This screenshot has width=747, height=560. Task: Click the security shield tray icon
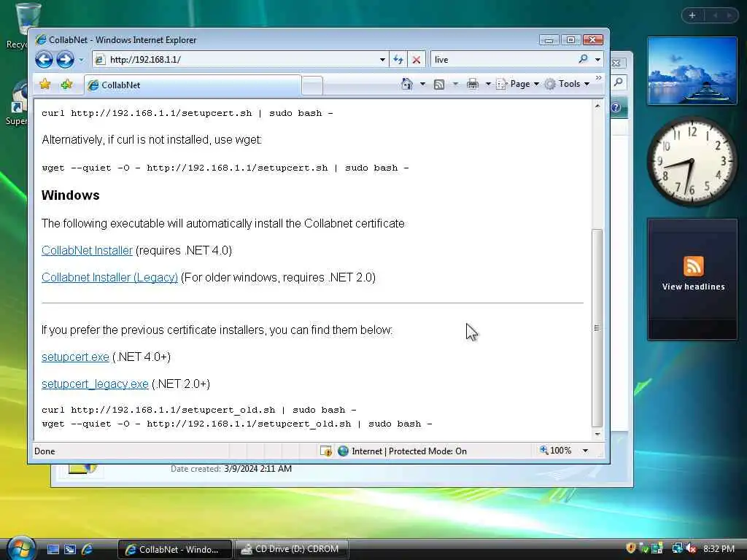pyautogui.click(x=631, y=548)
